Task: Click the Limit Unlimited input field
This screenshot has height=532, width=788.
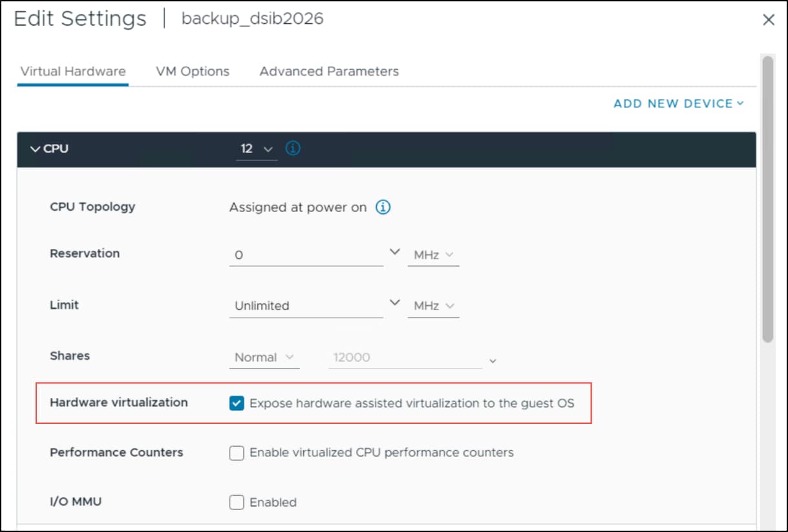Action: pyautogui.click(x=306, y=306)
